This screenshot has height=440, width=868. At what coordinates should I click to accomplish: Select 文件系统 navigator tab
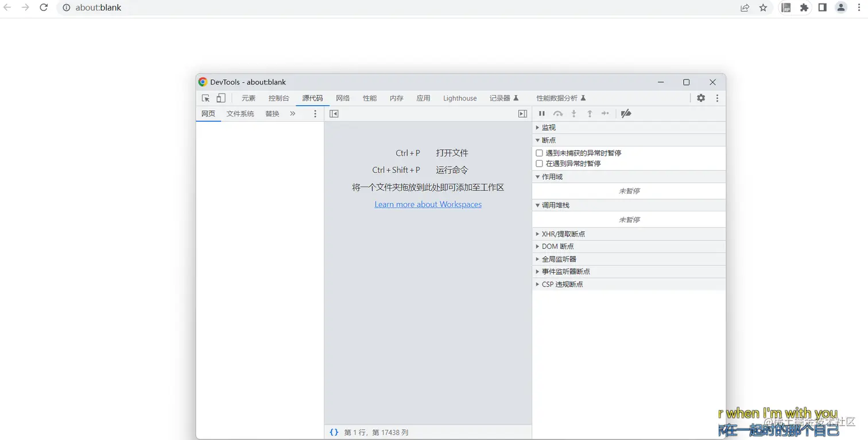point(240,114)
